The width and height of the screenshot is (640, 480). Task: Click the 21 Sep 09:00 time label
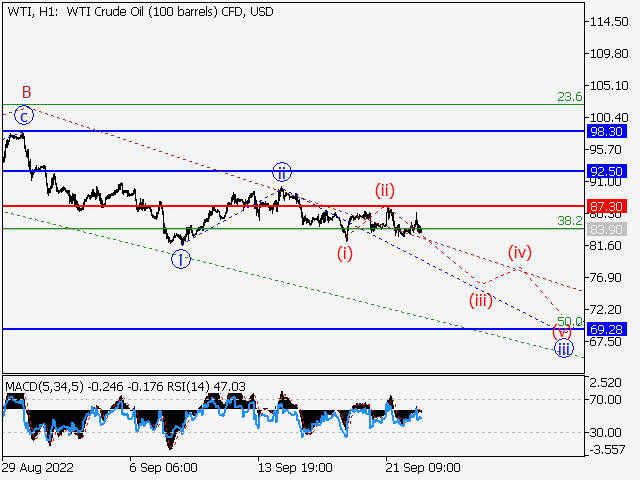423,468
